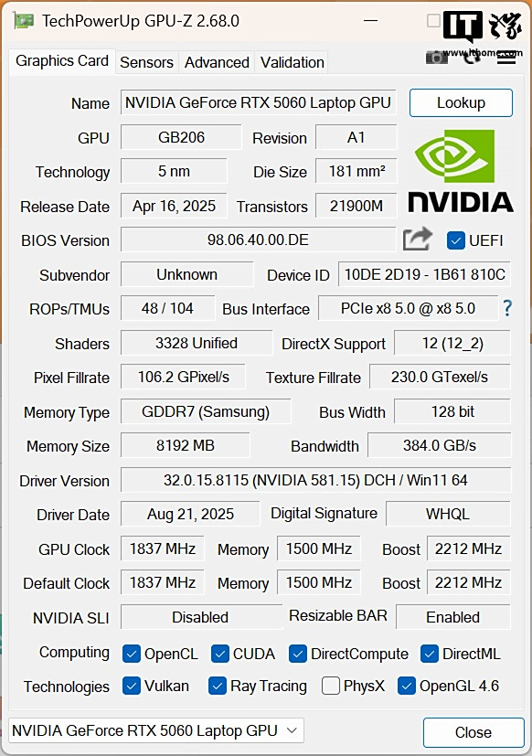Uncheck the Ray Tracing checkbox

click(217, 686)
